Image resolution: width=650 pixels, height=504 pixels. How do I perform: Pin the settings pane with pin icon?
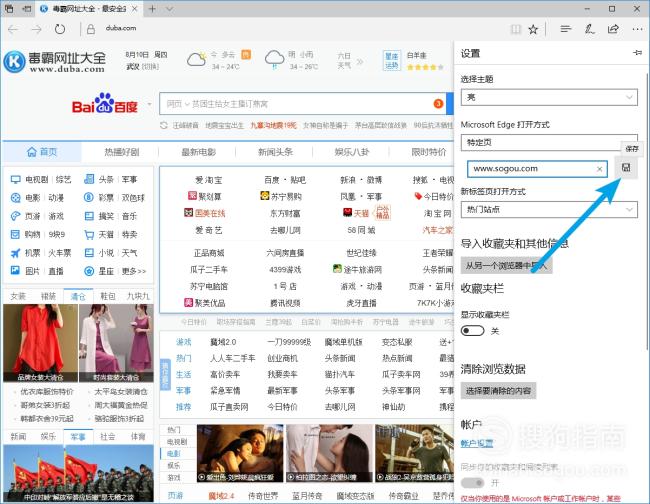click(638, 53)
